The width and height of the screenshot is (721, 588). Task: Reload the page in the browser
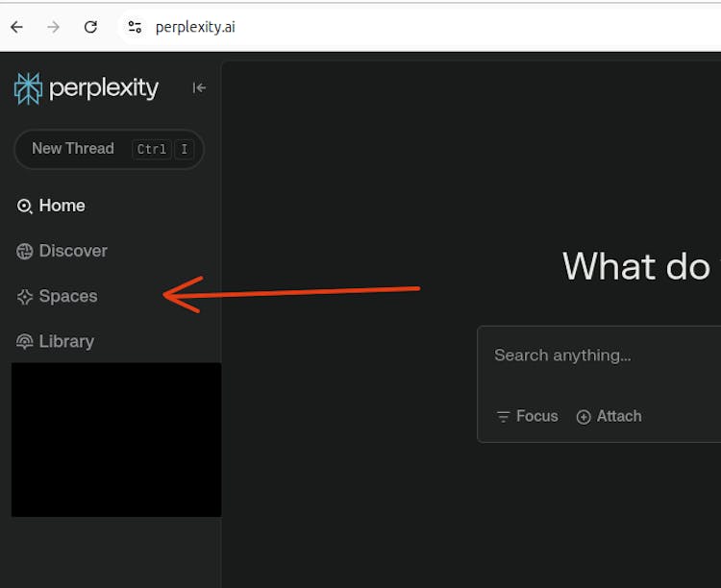pyautogui.click(x=90, y=27)
